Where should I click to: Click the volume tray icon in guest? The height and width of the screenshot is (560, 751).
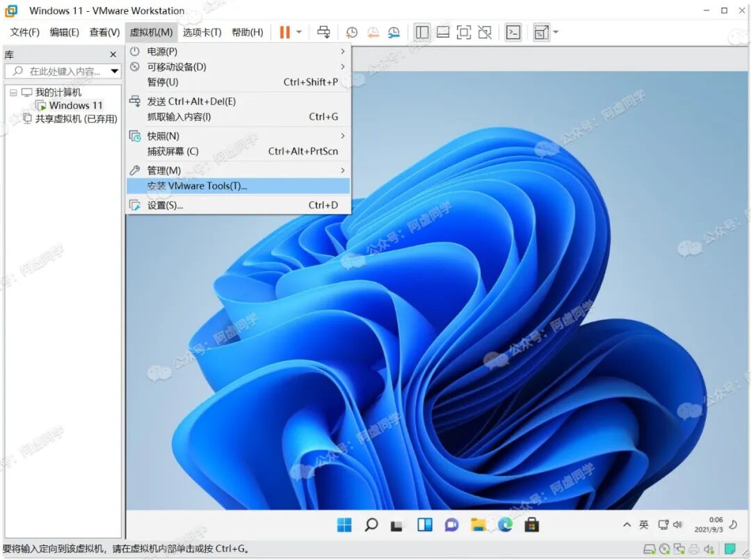[x=677, y=525]
